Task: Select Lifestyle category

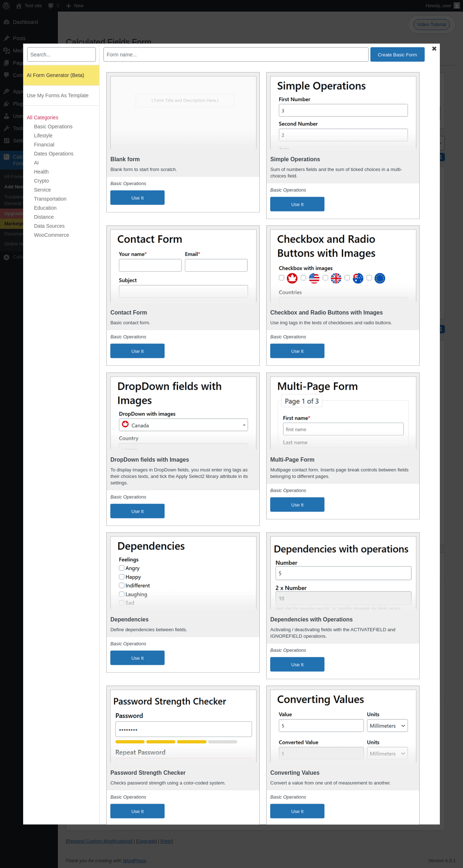Action: tap(43, 136)
